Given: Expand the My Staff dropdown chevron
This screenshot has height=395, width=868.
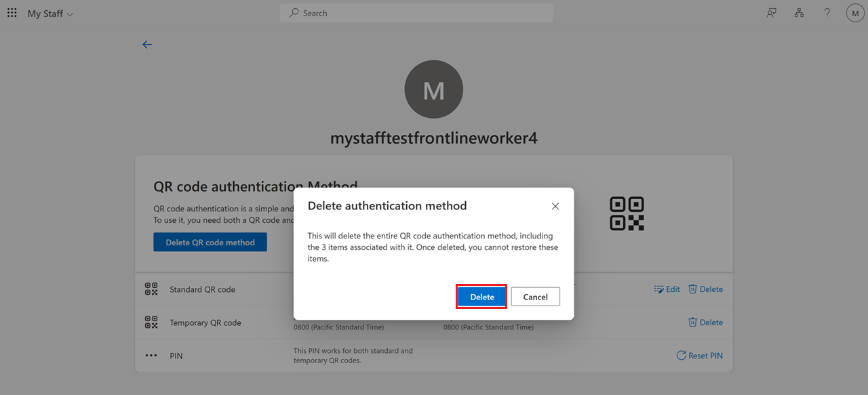Looking at the screenshot, I should [x=69, y=13].
